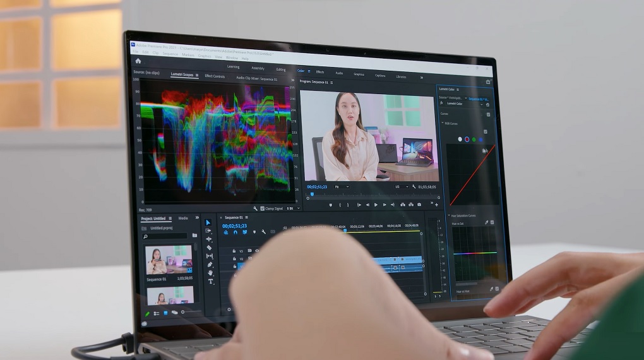Open the button editor plus icon
The height and width of the screenshot is (360, 644).
pyautogui.click(x=436, y=205)
